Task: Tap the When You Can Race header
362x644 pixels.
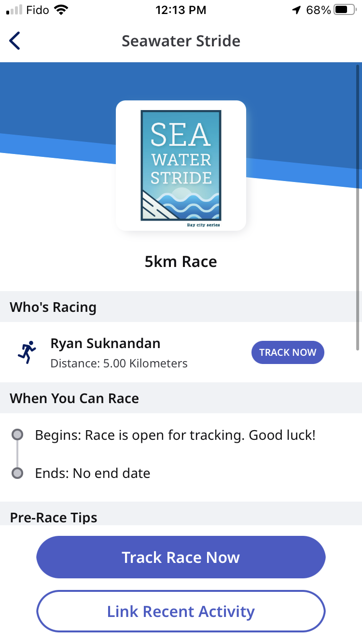Action: click(x=74, y=398)
